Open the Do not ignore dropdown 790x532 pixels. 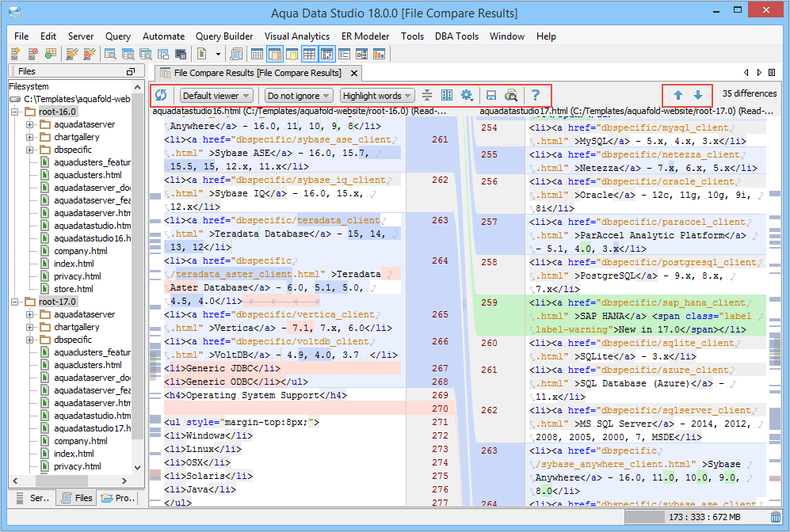(298, 96)
